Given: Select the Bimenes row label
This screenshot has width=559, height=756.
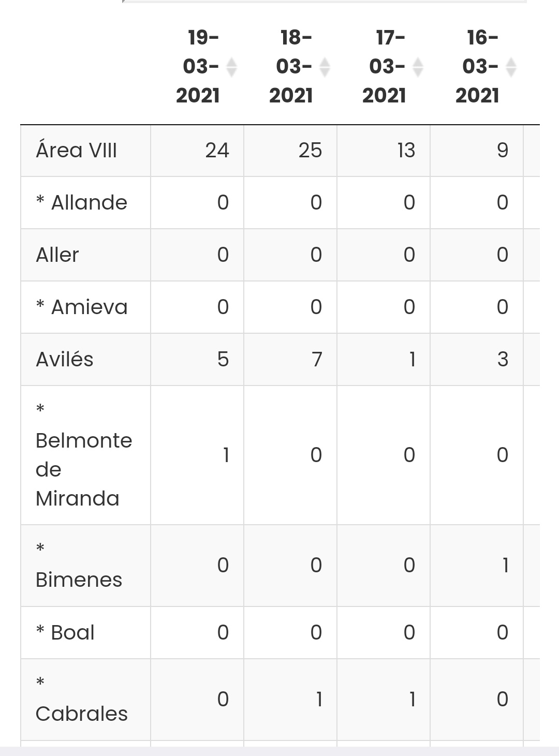Looking at the screenshot, I should pyautogui.click(x=79, y=565).
